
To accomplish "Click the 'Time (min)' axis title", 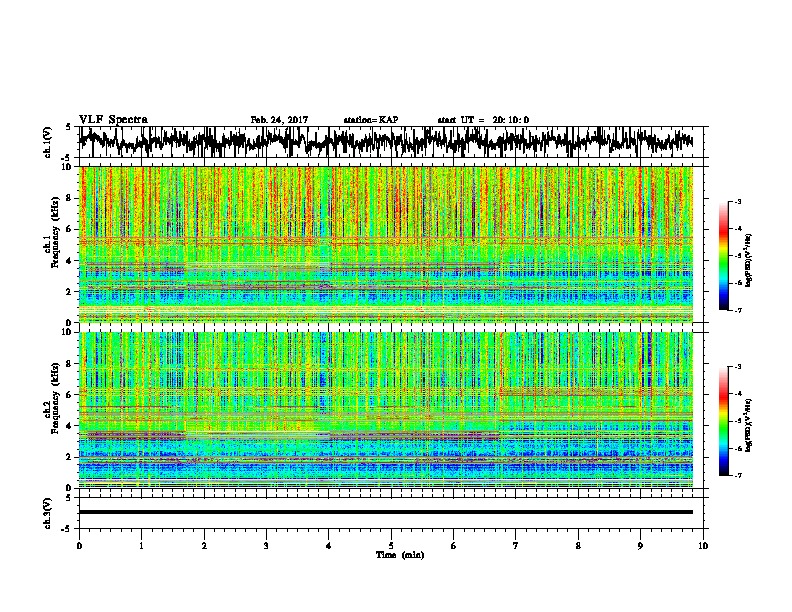I will [400, 555].
